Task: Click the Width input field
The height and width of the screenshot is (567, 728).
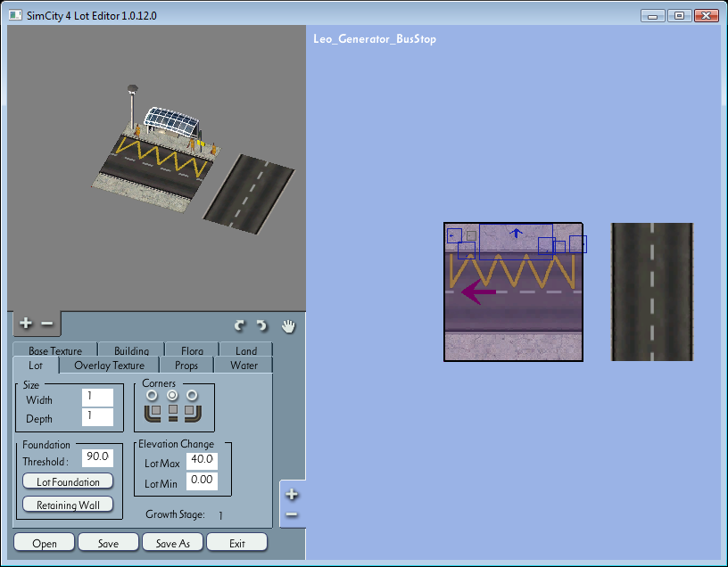Action: pos(97,398)
